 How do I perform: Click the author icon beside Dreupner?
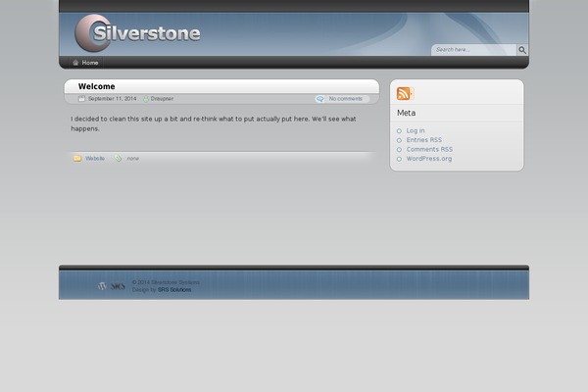tap(146, 99)
